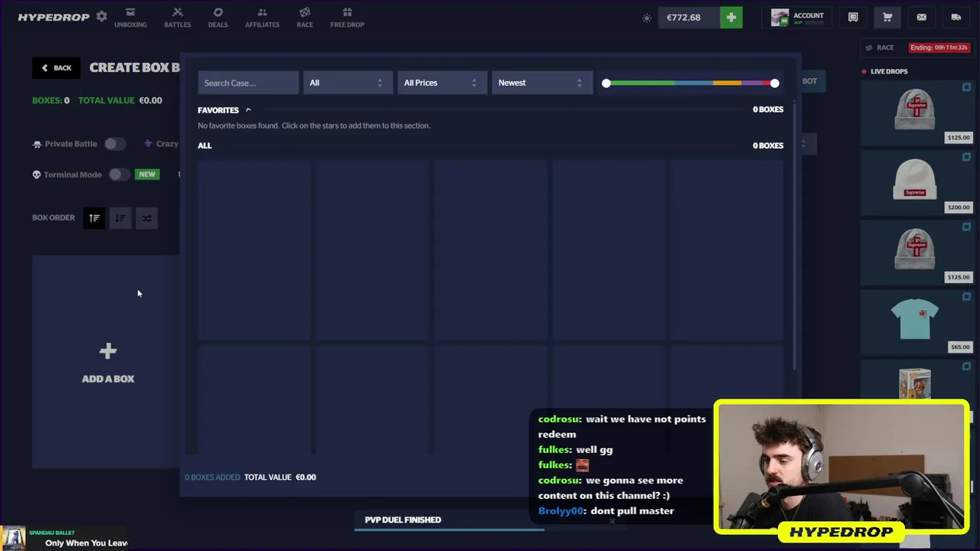Viewport: 980px width, 551px height.
Task: Click the Search Case input field
Action: click(x=248, y=83)
